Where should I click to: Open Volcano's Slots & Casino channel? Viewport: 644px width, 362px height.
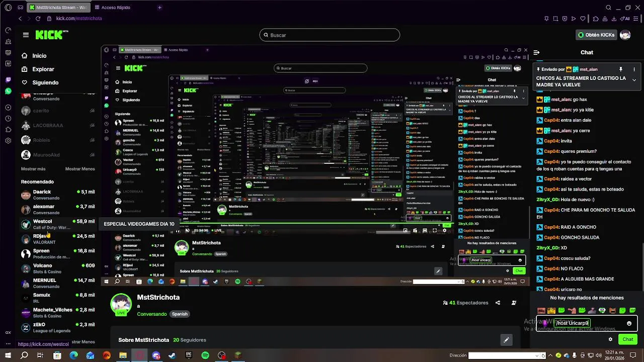point(58,268)
